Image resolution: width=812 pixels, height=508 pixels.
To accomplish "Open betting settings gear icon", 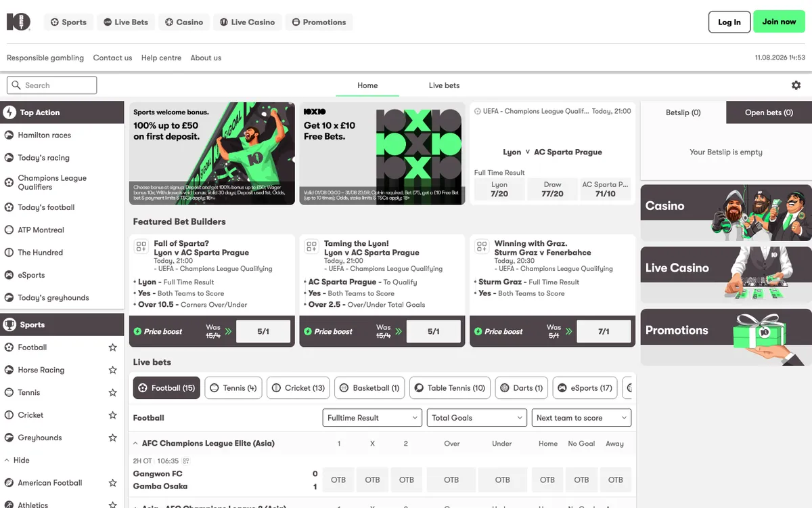I will [796, 85].
